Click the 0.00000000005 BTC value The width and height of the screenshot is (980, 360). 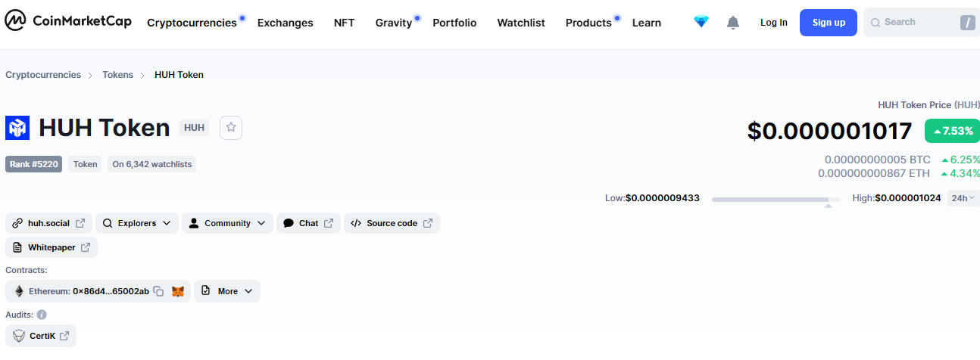pyautogui.click(x=878, y=160)
